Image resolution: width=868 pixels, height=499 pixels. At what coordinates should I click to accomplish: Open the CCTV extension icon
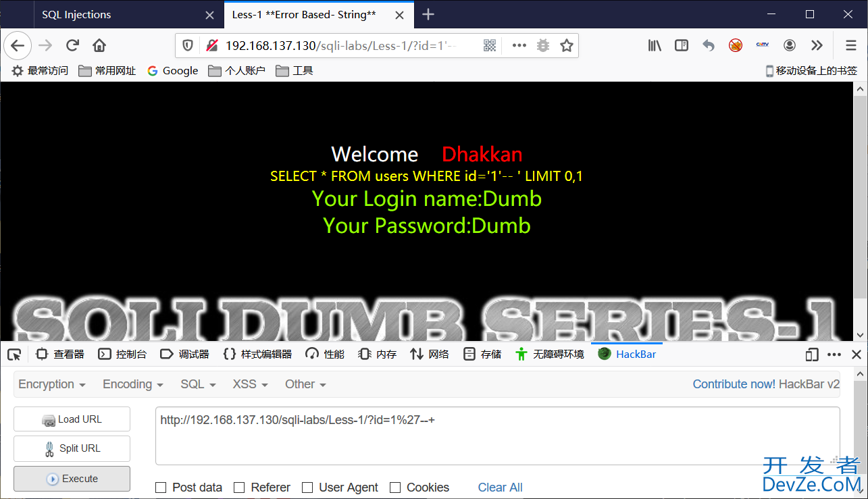click(x=763, y=45)
